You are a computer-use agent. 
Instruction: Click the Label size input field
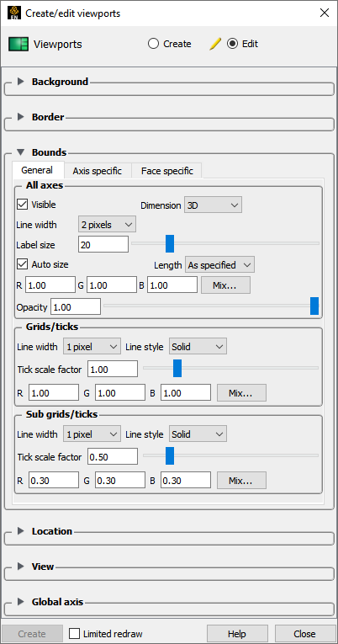103,245
